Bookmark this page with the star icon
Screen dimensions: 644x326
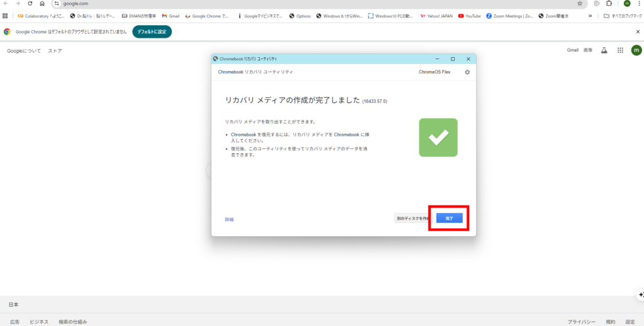coord(579,4)
